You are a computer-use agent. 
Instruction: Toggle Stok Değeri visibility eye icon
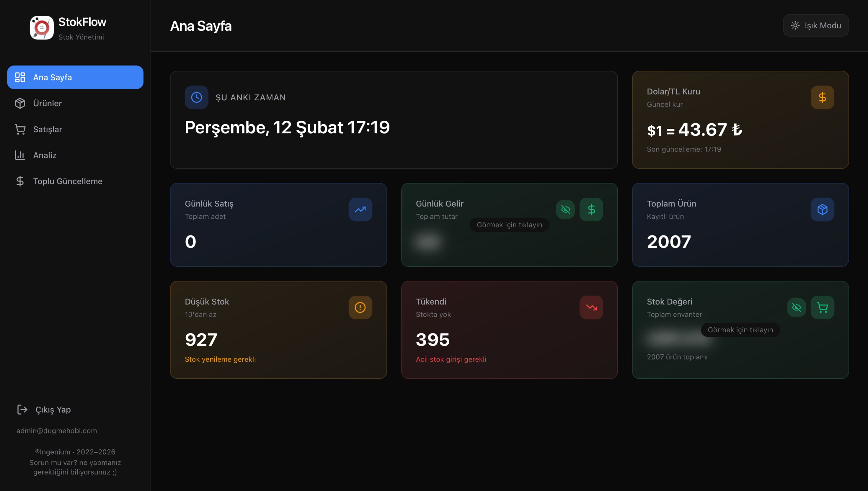tap(796, 307)
